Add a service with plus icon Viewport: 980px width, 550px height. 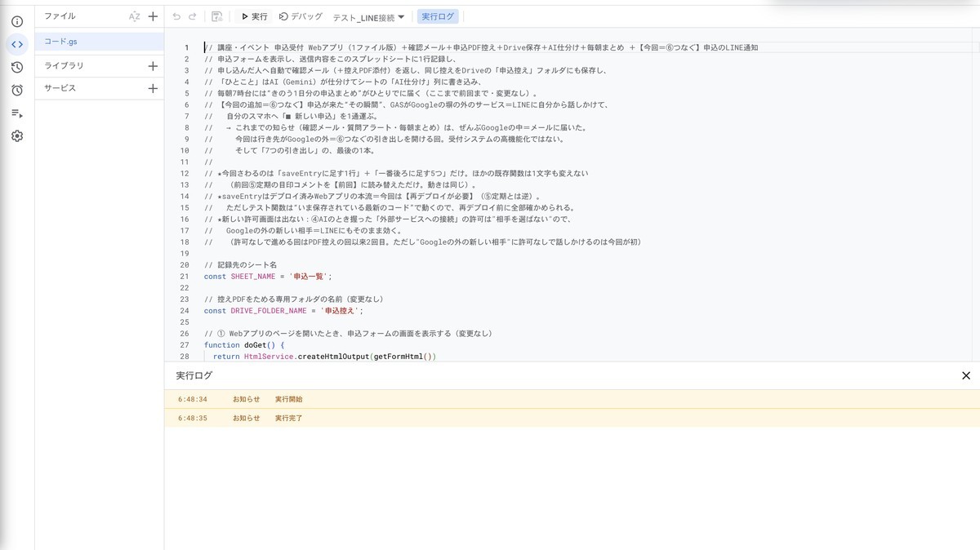[x=153, y=88]
